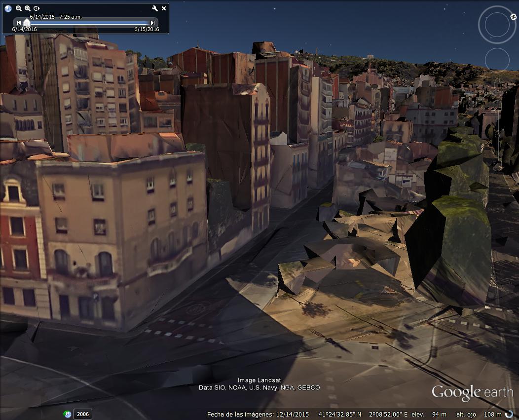This screenshot has width=519, height=420.
Task: Click the current time 7:25 a.m. label
Action: coord(71,17)
